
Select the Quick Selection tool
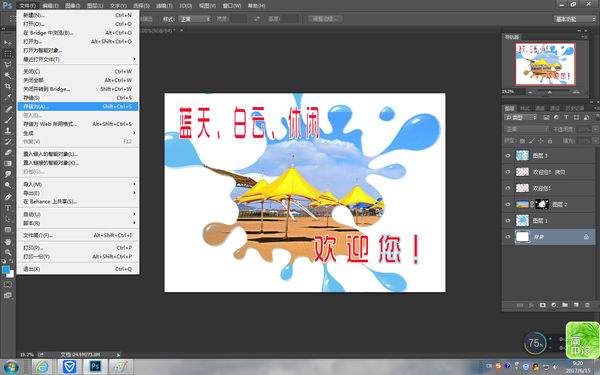click(8, 75)
